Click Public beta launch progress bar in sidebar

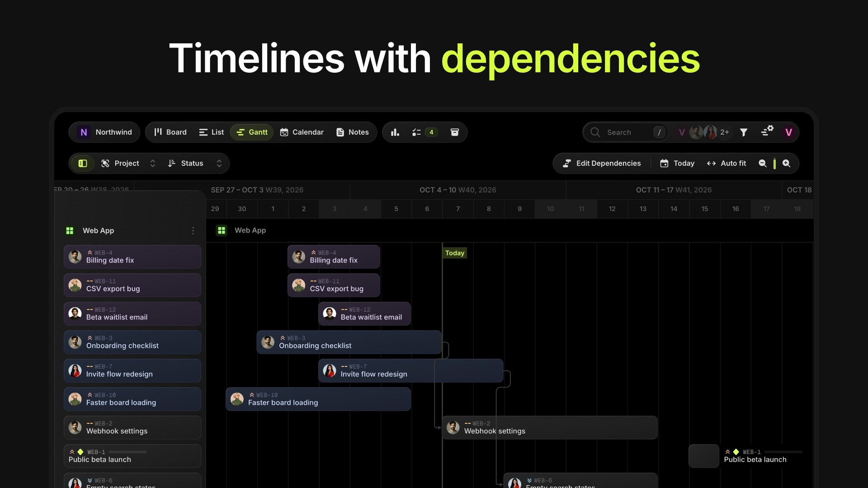[x=127, y=452]
